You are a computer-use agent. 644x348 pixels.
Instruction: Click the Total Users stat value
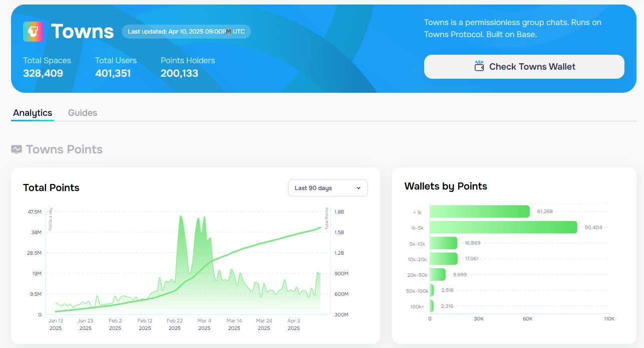(x=113, y=73)
